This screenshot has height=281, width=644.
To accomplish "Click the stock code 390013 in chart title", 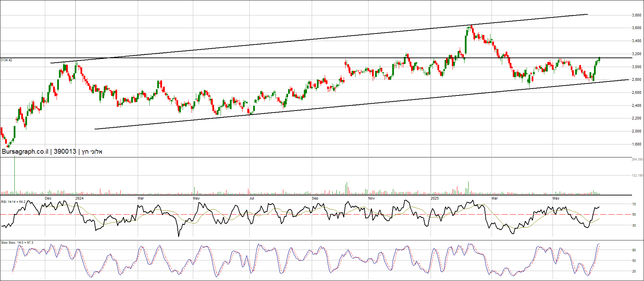I will [x=65, y=152].
